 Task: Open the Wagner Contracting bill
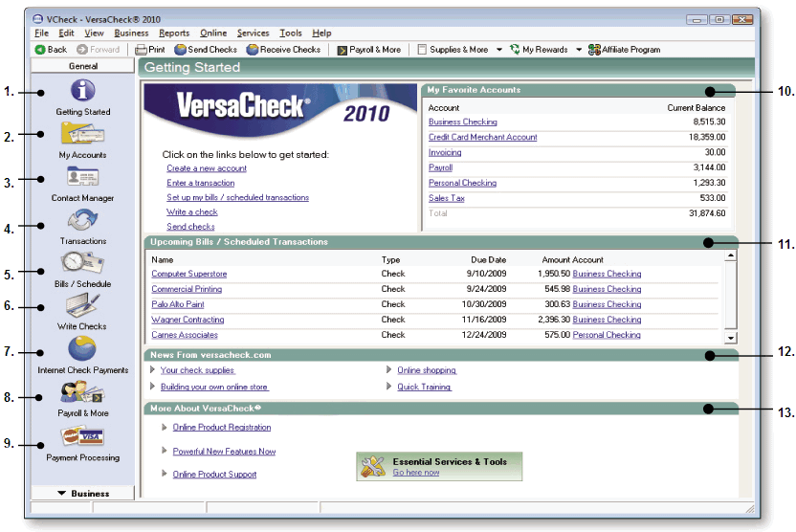click(188, 320)
